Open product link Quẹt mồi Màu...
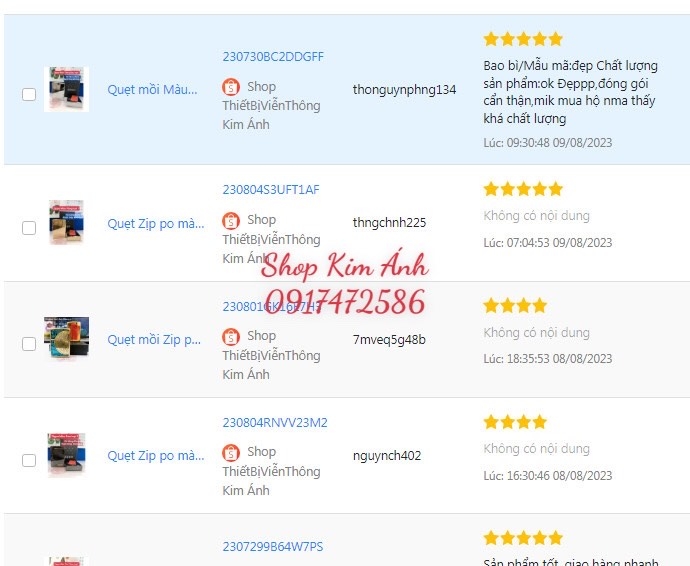 pos(152,90)
